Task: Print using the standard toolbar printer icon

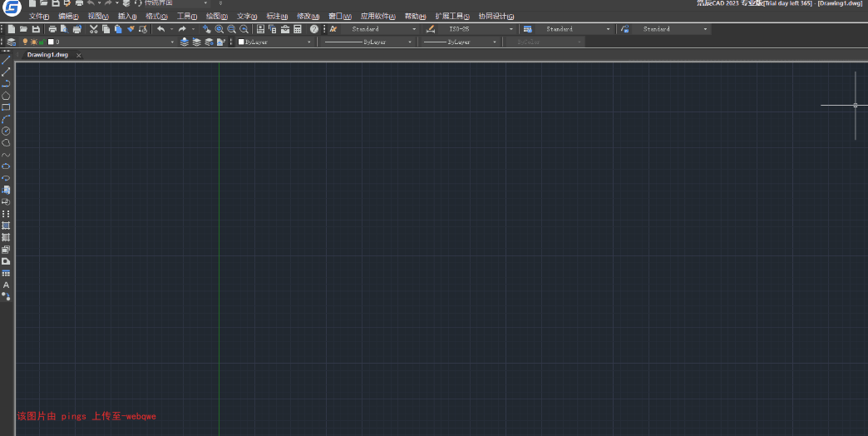Action: coord(52,29)
